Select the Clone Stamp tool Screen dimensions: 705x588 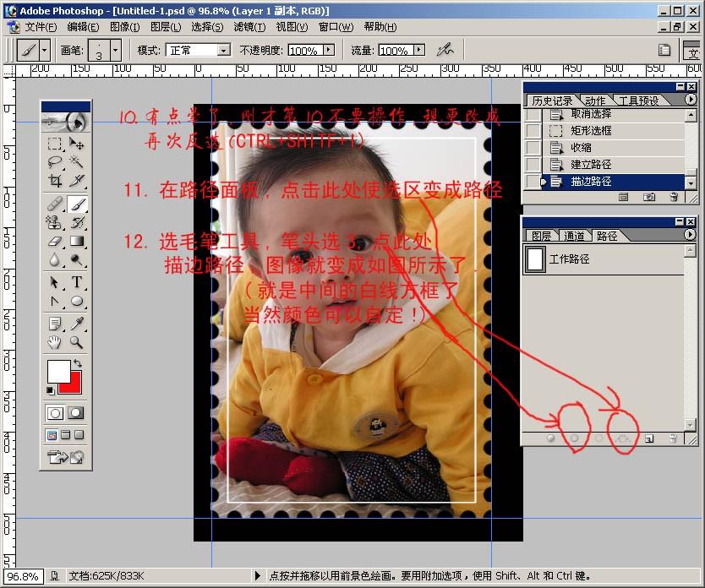(x=55, y=222)
